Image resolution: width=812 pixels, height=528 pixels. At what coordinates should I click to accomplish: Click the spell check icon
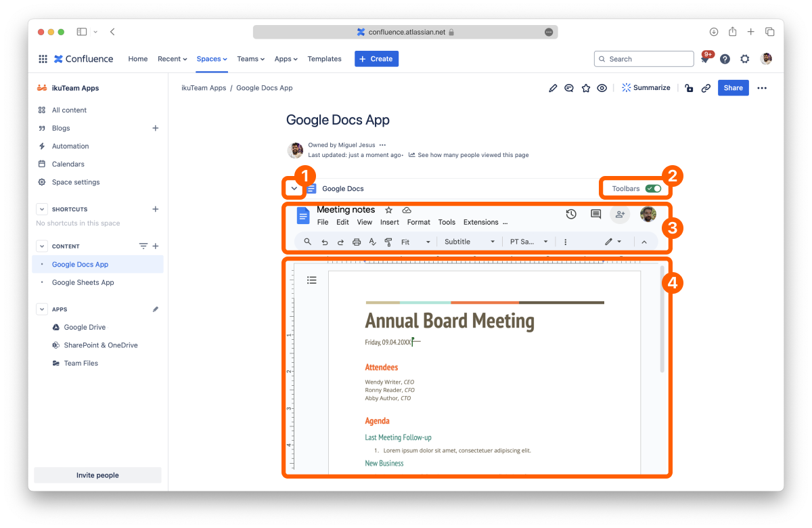point(372,242)
